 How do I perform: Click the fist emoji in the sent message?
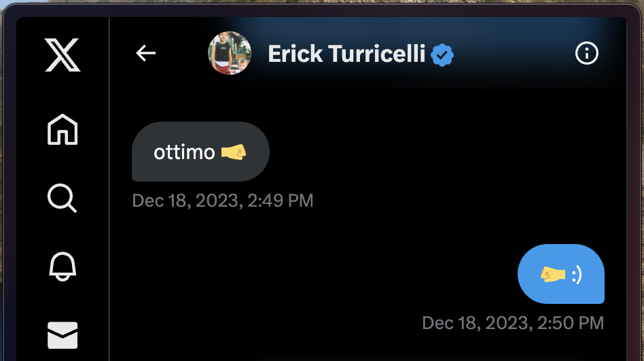(552, 274)
